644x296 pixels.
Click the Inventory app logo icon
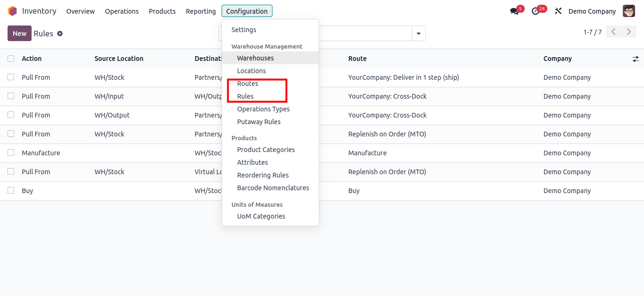[x=12, y=11]
